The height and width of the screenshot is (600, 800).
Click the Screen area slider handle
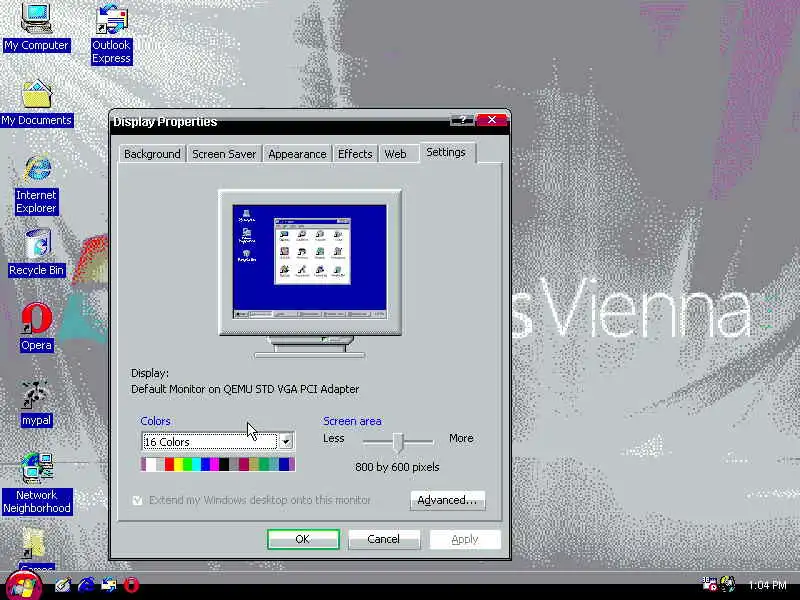(x=398, y=442)
